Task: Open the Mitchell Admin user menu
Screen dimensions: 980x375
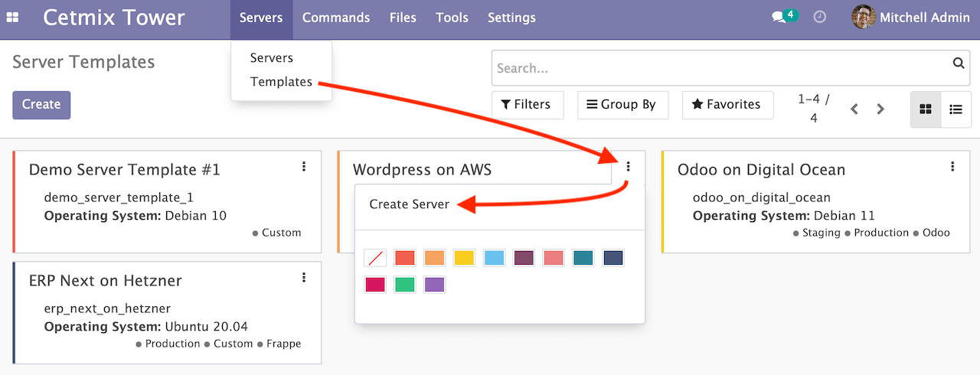Action: pyautogui.click(x=910, y=18)
